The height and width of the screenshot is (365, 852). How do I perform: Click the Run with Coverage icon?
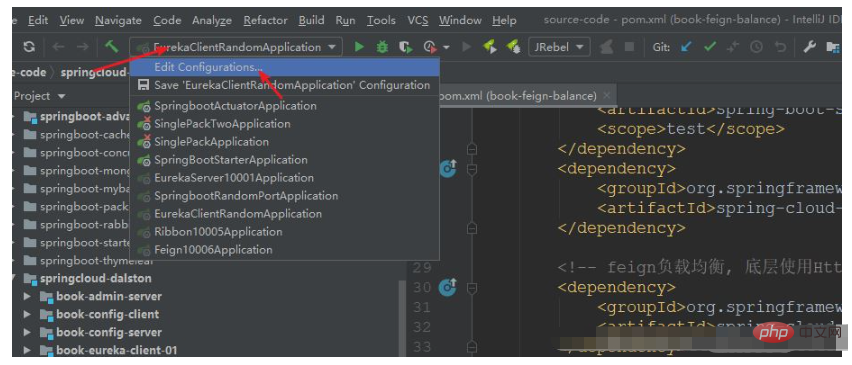[x=406, y=47]
